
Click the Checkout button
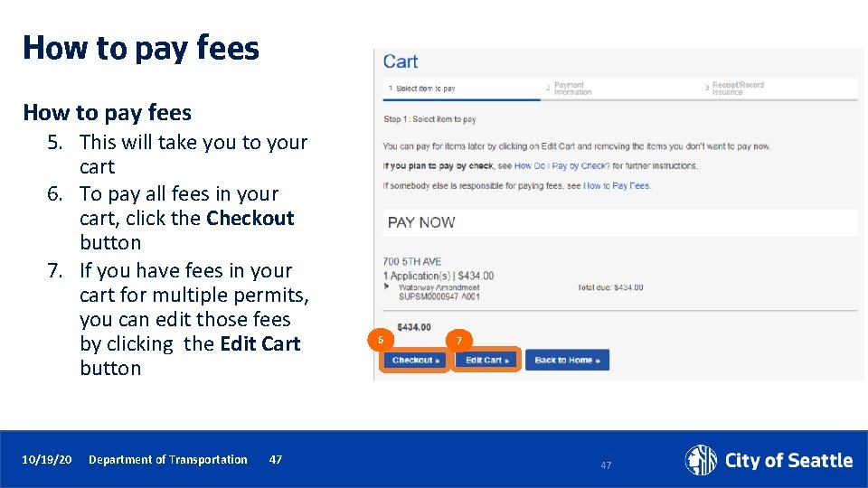coord(415,360)
